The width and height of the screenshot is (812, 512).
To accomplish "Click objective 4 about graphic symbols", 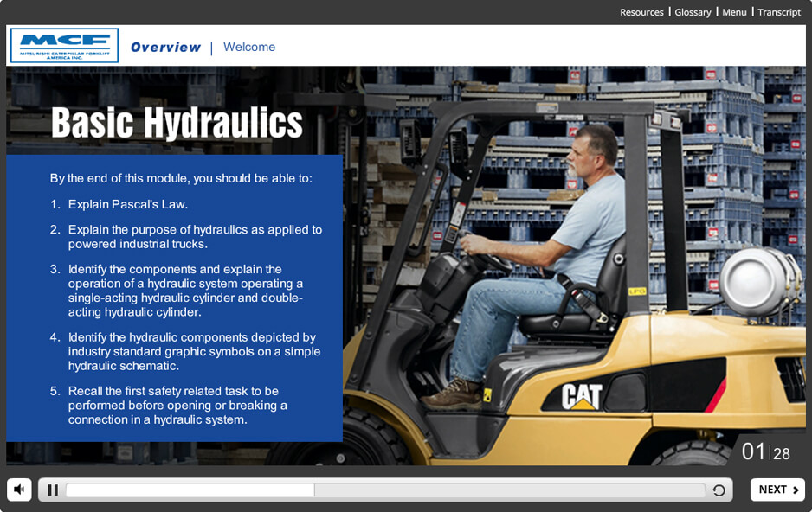I will coord(194,351).
